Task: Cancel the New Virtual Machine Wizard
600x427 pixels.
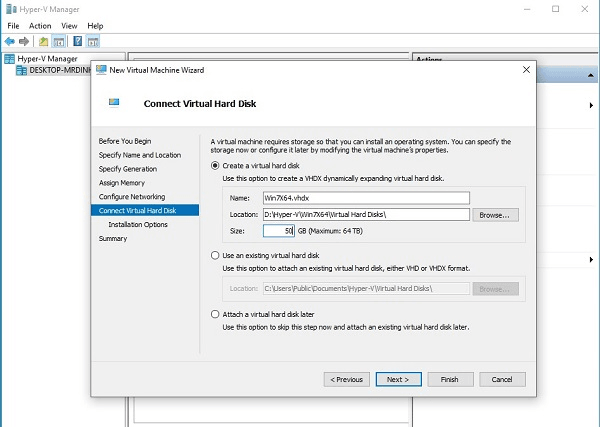Action: pyautogui.click(x=502, y=379)
